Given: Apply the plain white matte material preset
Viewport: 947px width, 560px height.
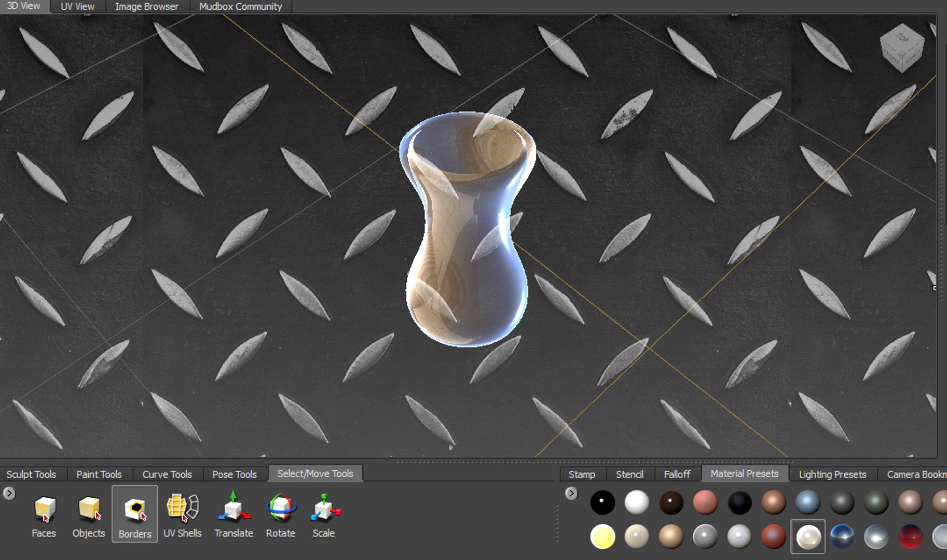Looking at the screenshot, I should 637,502.
